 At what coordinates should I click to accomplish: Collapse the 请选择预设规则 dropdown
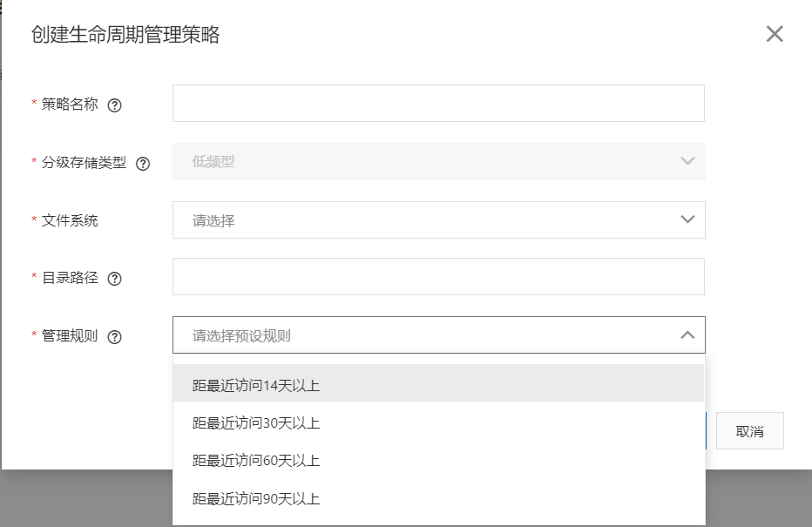point(687,335)
